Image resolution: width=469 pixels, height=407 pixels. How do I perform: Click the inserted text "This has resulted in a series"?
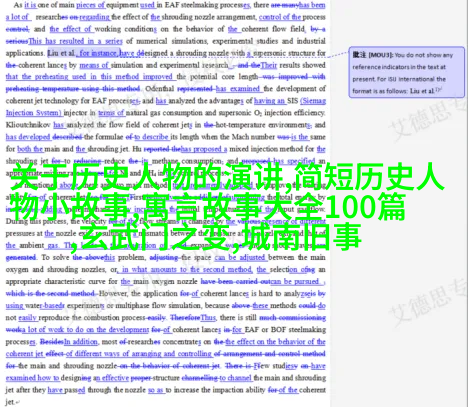pyautogui.click(x=76, y=41)
